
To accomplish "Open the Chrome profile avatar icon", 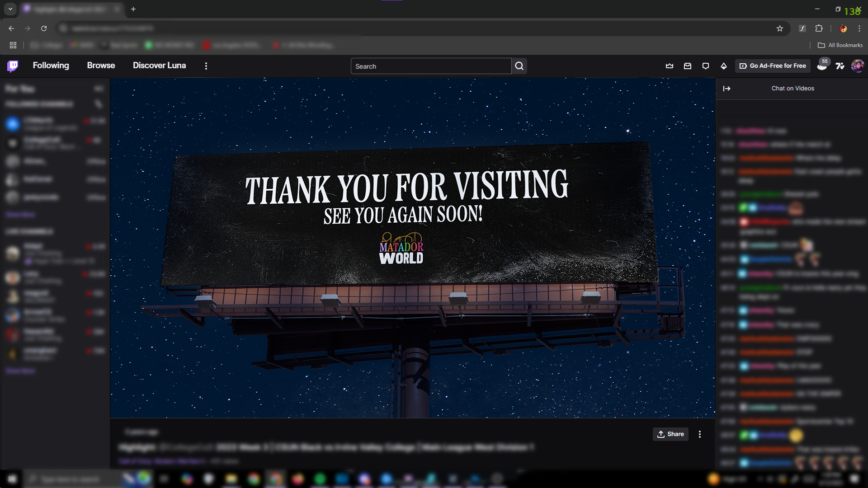I will click(x=843, y=28).
